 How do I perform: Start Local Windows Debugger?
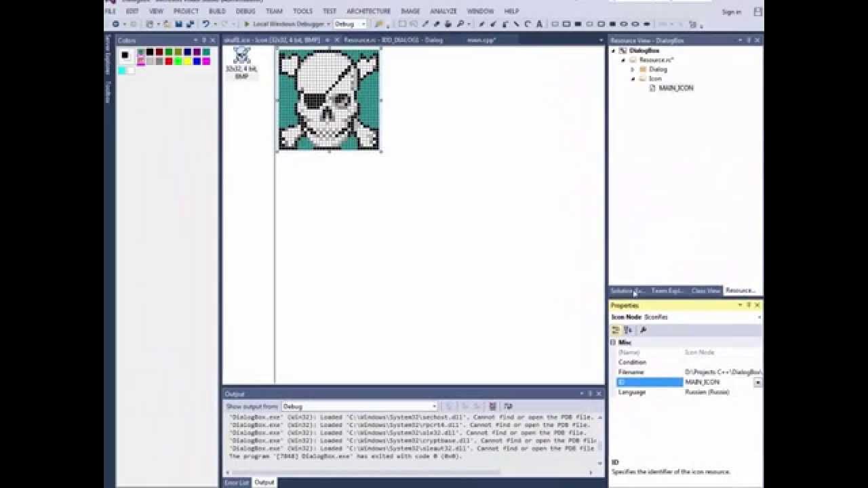click(284, 24)
